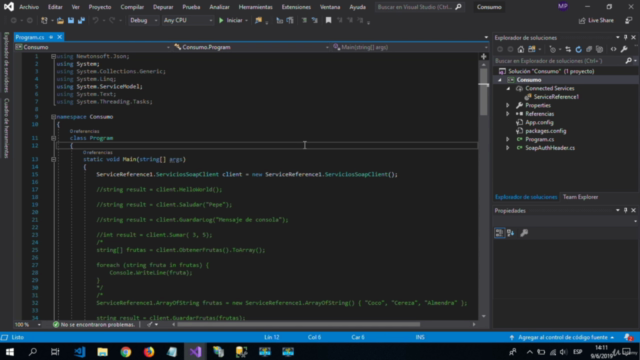Select ServiceReference1 in Solution Explorer
This screenshot has height=360, width=640.
click(x=556, y=97)
